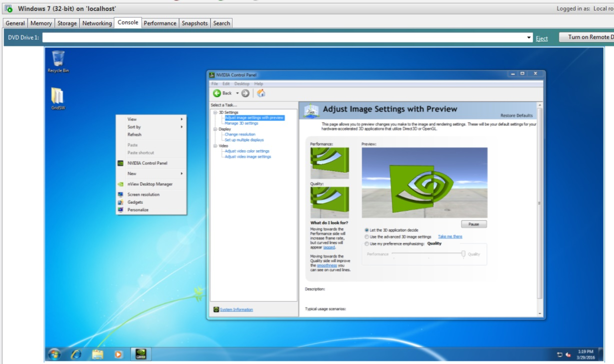Enable Use the advanced 3D image settings
The height and width of the screenshot is (364, 614).
366,237
